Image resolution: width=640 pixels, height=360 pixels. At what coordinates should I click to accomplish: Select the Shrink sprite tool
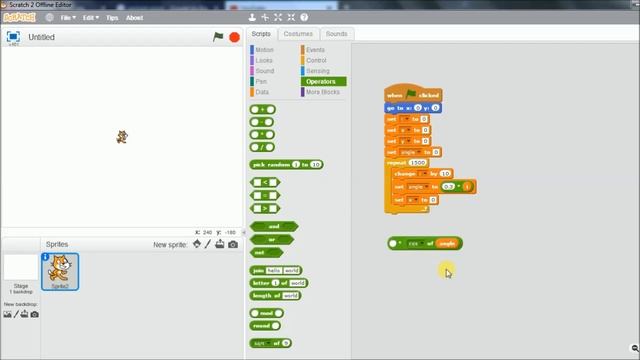(291, 17)
